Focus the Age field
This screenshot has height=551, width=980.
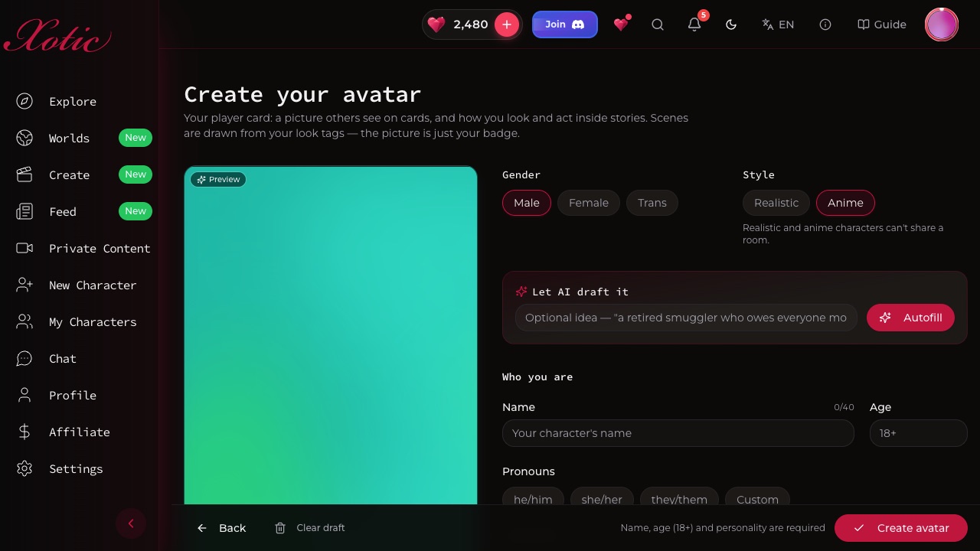[x=919, y=433]
